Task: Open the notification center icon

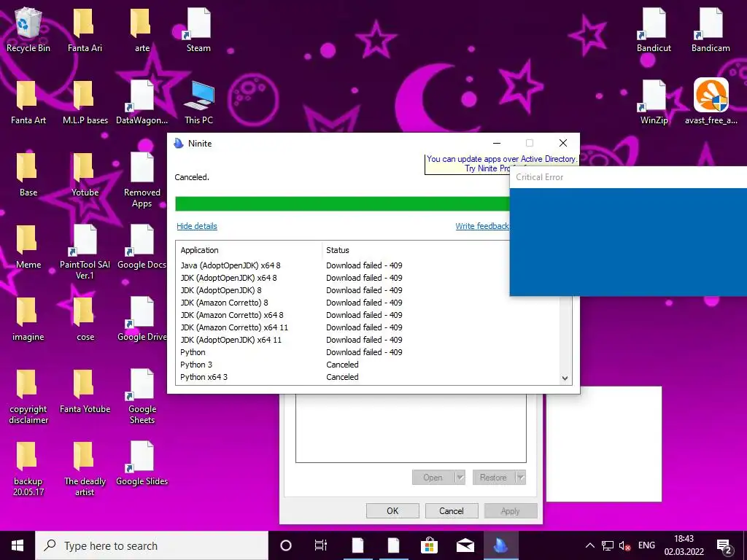Action: pos(724,546)
